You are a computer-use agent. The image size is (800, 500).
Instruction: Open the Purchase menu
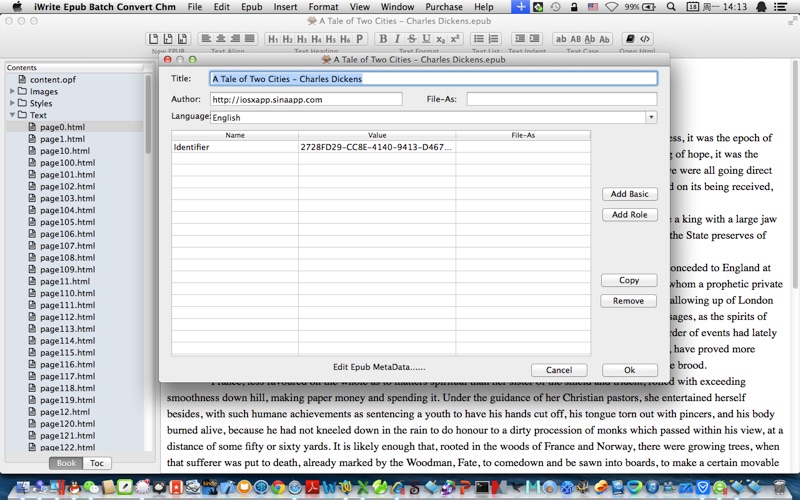[444, 7]
